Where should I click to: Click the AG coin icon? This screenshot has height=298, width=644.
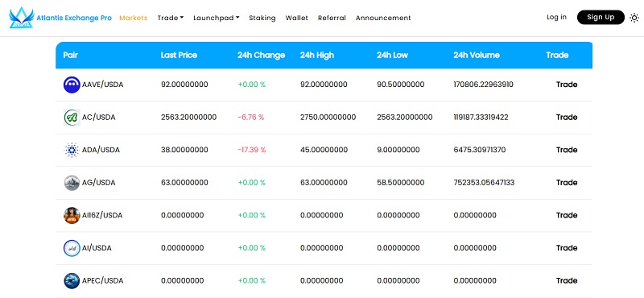[x=72, y=183]
